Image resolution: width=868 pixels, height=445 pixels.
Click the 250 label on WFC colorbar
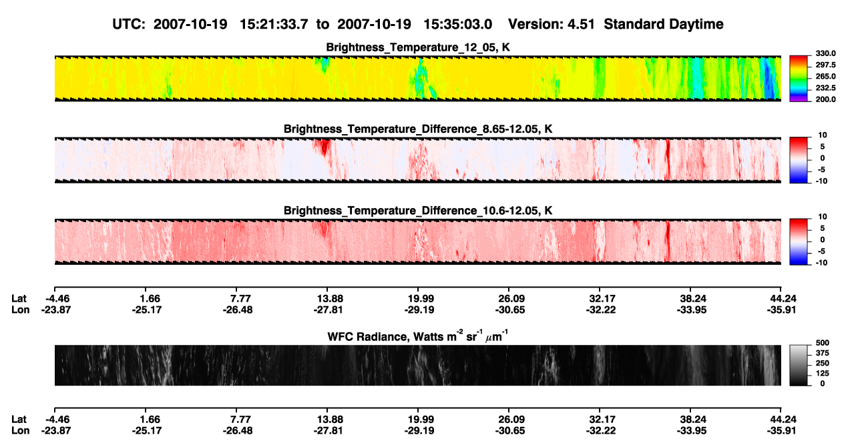823,363
